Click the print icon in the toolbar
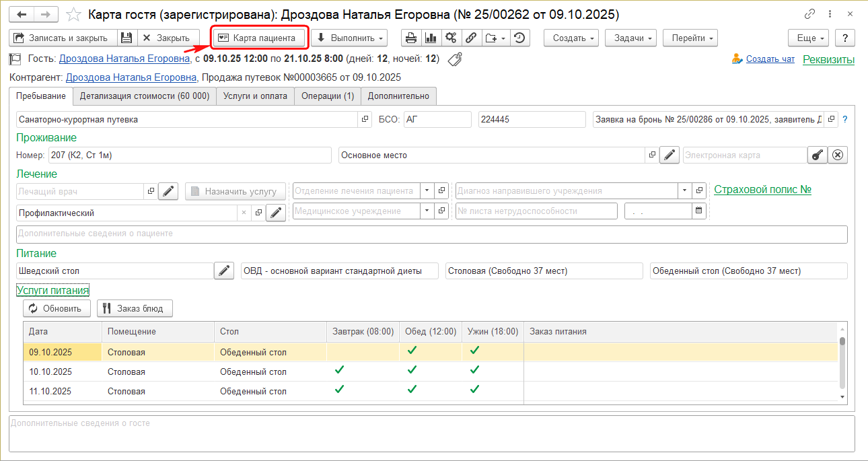 pos(410,38)
